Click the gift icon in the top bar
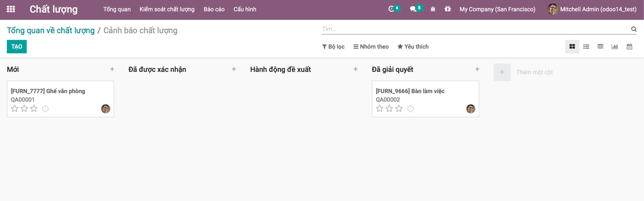644x201 pixels. pos(448,9)
